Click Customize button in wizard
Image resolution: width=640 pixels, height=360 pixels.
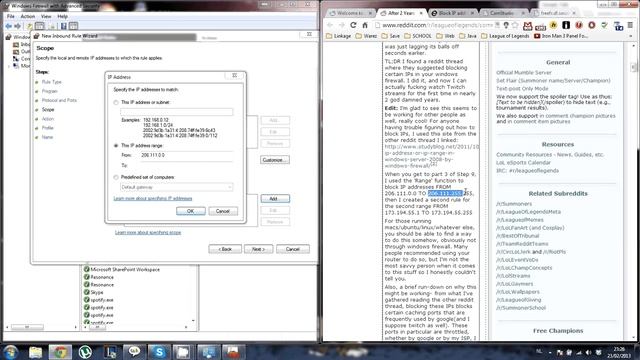click(x=275, y=160)
